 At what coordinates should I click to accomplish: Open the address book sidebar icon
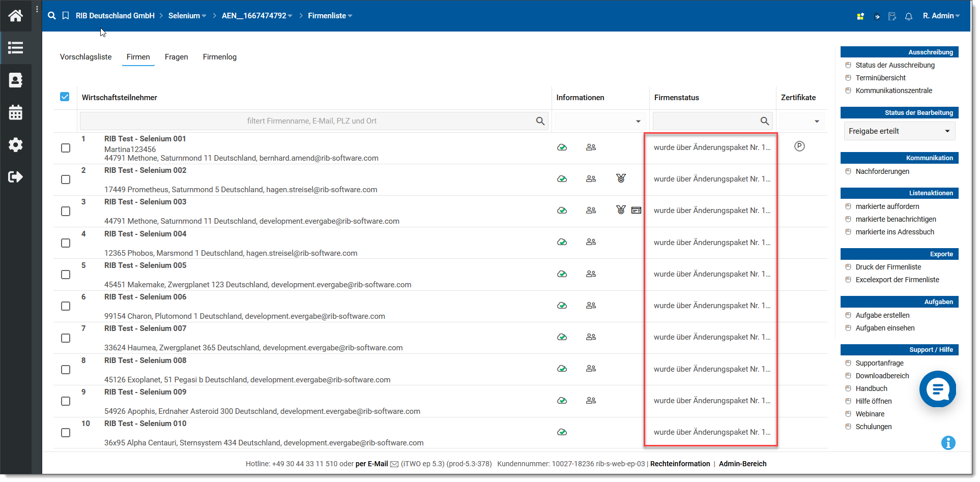point(15,80)
